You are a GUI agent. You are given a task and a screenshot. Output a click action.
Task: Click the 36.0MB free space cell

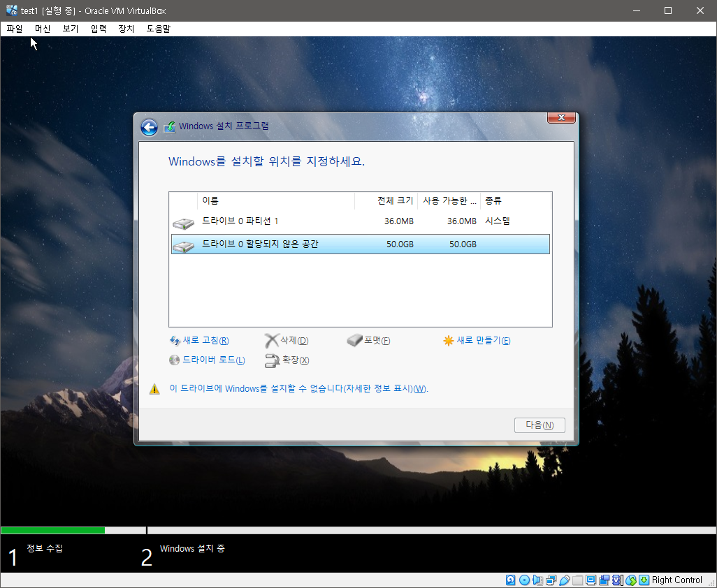click(462, 221)
